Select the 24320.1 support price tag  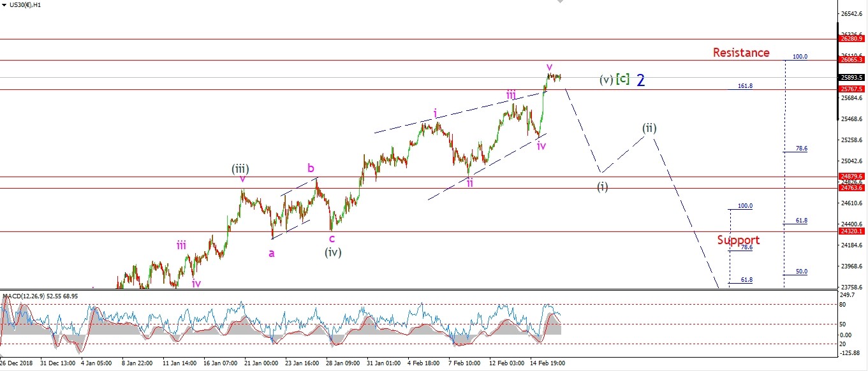pyautogui.click(x=852, y=232)
